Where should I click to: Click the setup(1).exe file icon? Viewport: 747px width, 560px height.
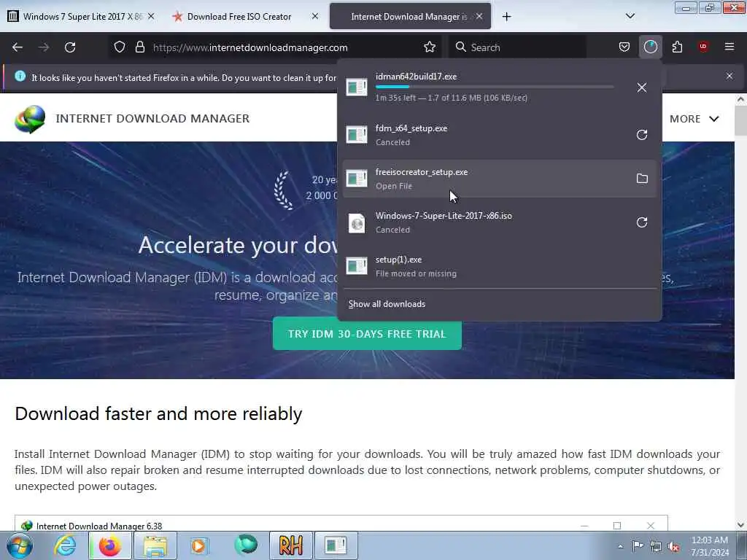point(356,265)
